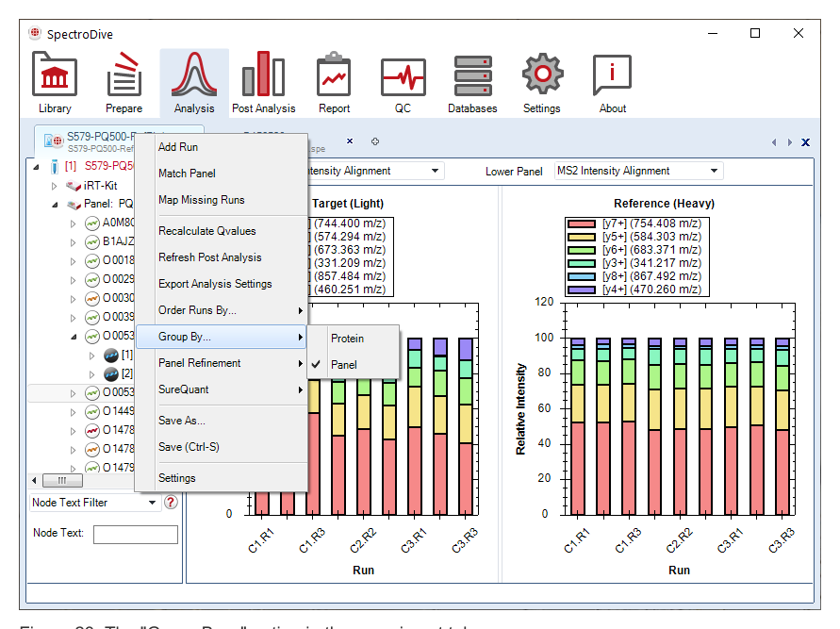Screen dimensions: 840x629
Task: Click the red status icon of O1478
Action: tap(92, 430)
